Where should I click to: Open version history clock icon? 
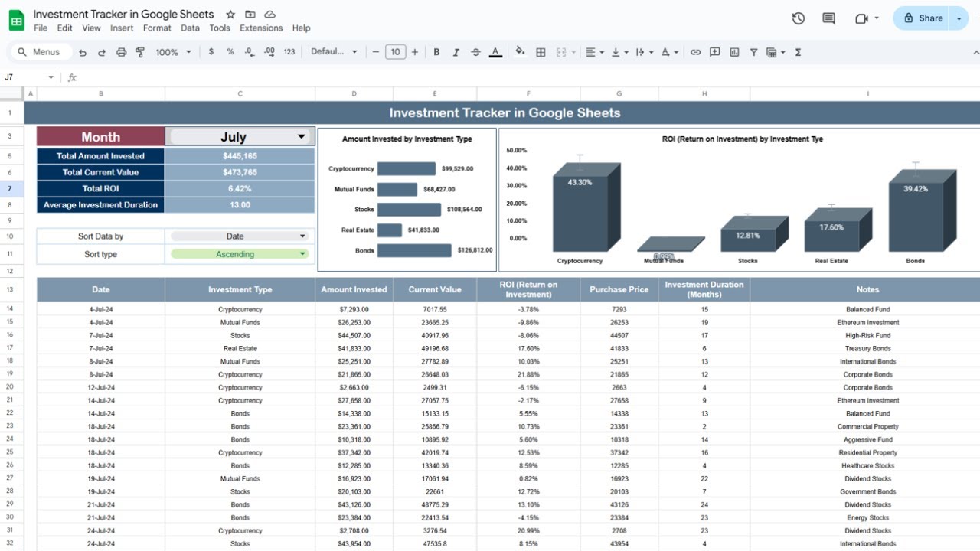point(799,18)
